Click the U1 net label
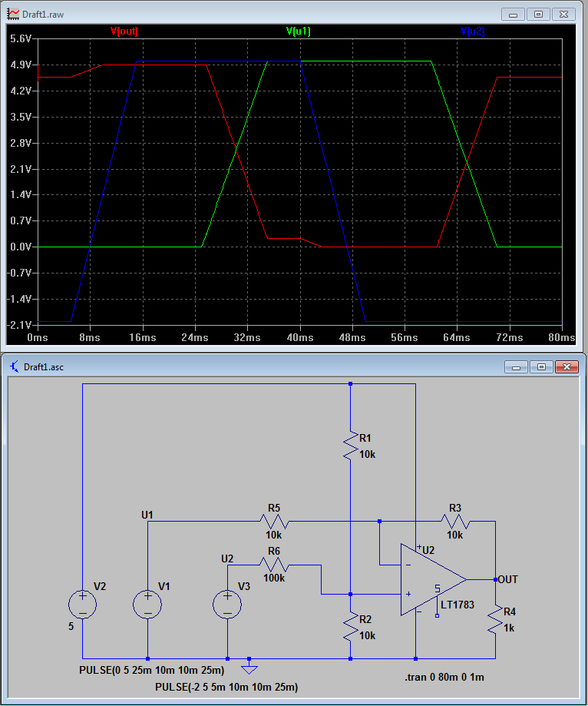The width and height of the screenshot is (588, 706). [x=147, y=515]
